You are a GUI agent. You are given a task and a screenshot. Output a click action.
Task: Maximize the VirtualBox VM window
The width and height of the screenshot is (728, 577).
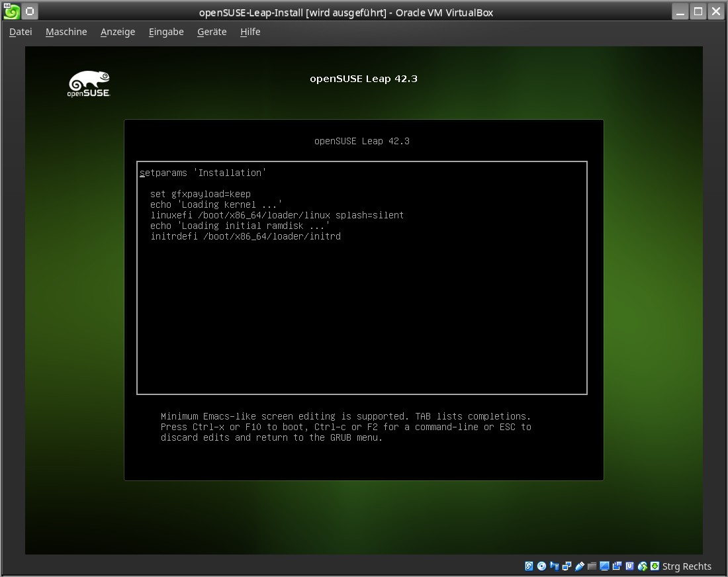click(x=698, y=12)
